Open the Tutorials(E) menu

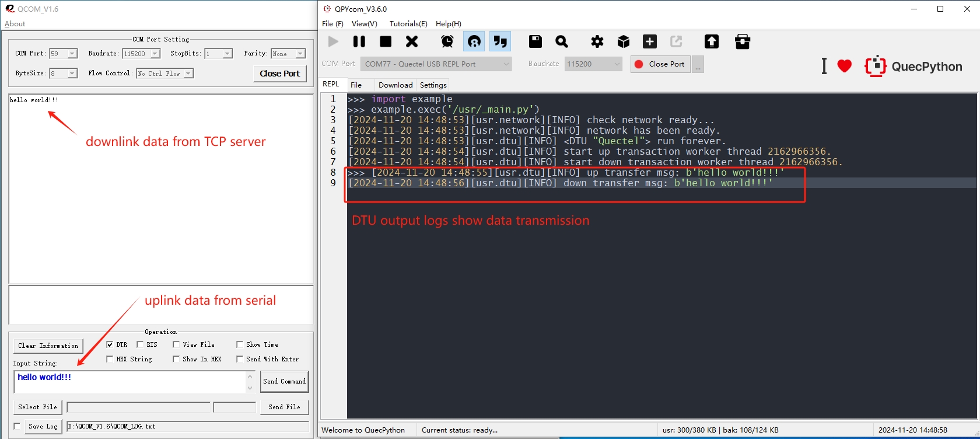[x=408, y=24]
